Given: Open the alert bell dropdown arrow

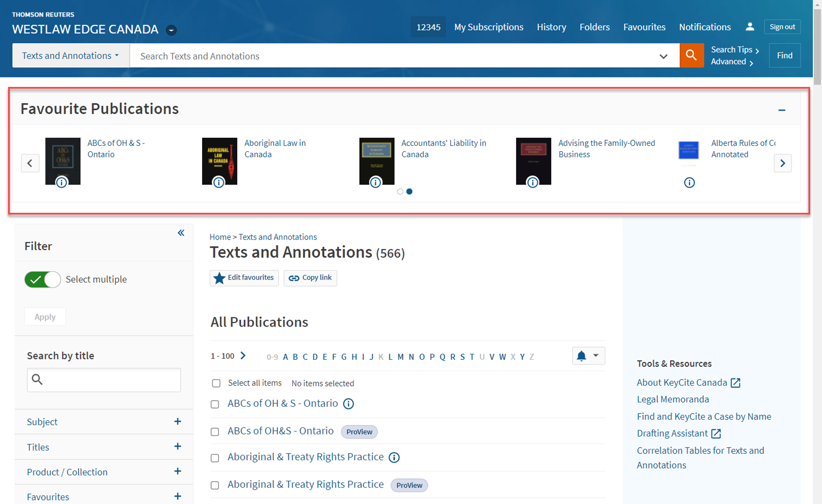Looking at the screenshot, I should [x=596, y=355].
